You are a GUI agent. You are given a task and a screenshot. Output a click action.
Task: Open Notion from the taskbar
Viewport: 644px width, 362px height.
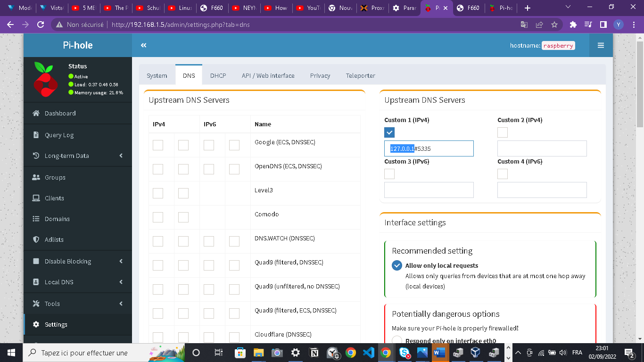314,352
